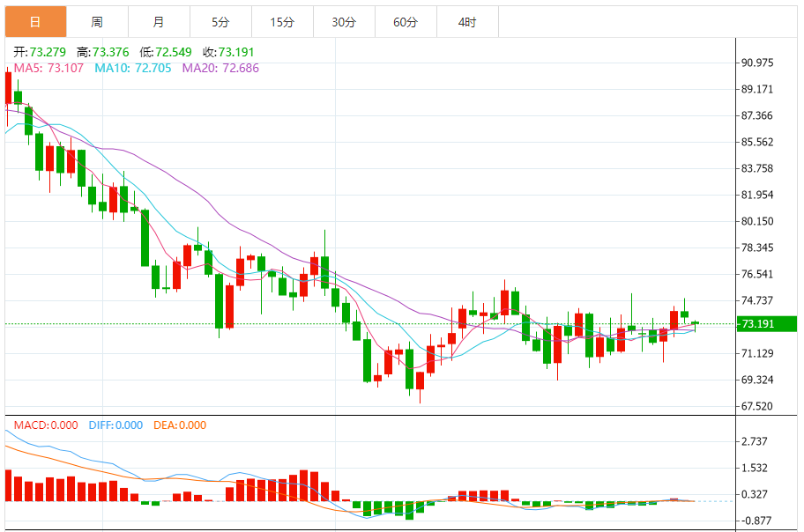
Task: Click the closing price 收:73.191
Action: click(x=228, y=52)
